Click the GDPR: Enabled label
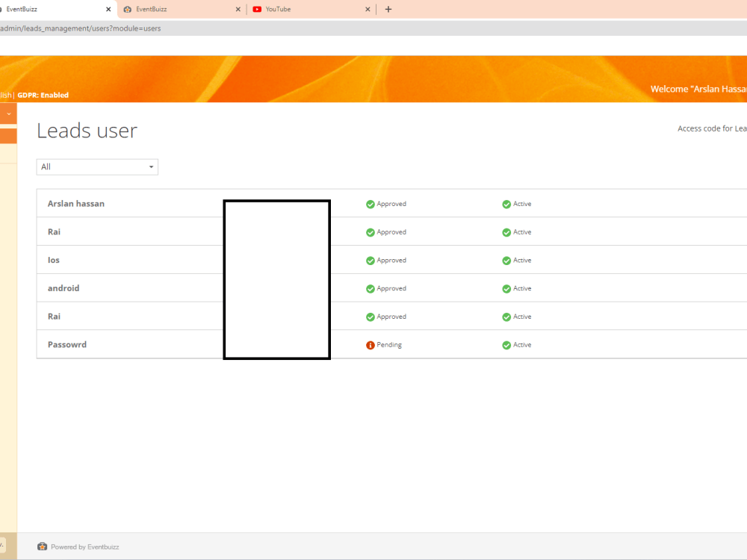Viewport: 747px width, 560px height. (43, 96)
